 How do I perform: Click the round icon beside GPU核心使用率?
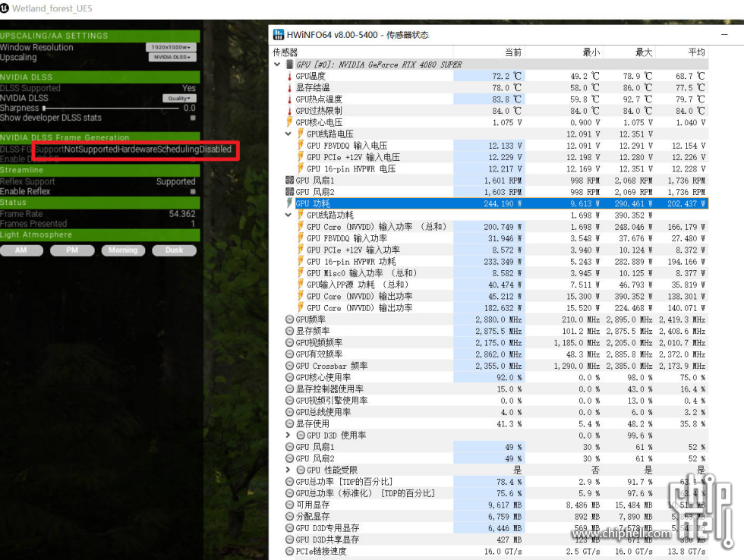click(x=289, y=377)
